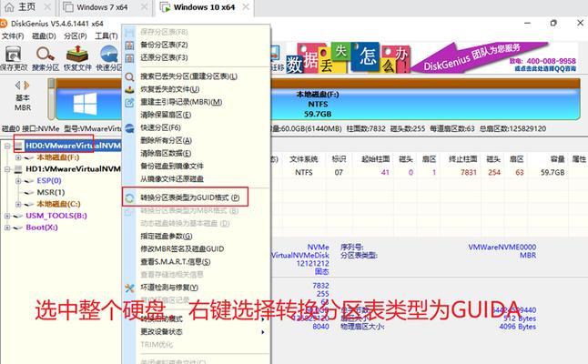588x364 pixels.
Task: Close the Windows 10 x64 tab
Action: 246,7
